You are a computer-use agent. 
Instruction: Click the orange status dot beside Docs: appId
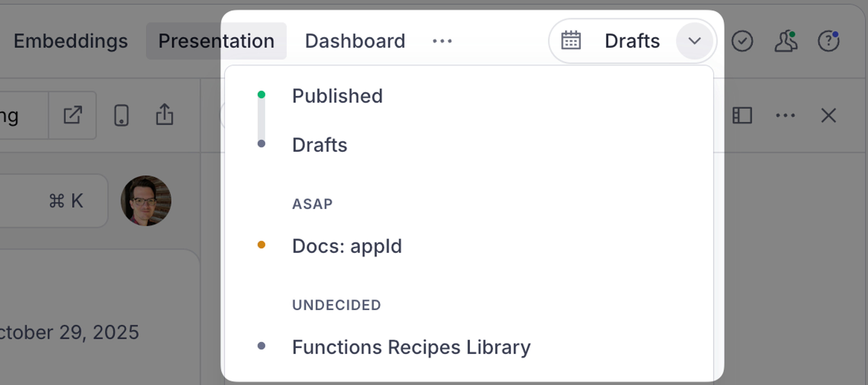(x=262, y=245)
